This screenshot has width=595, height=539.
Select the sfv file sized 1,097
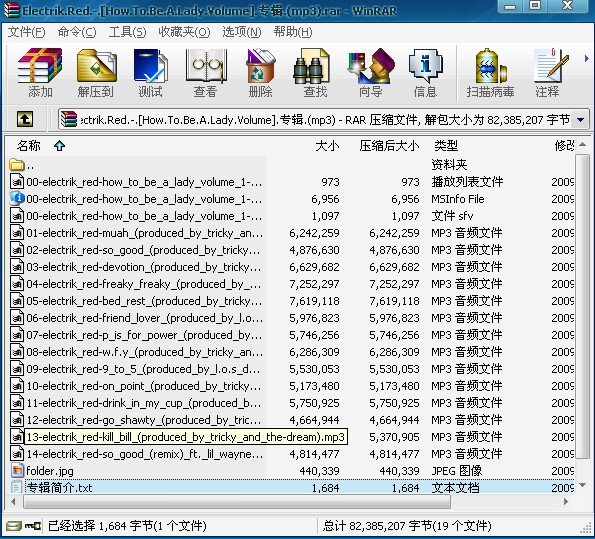coord(144,216)
